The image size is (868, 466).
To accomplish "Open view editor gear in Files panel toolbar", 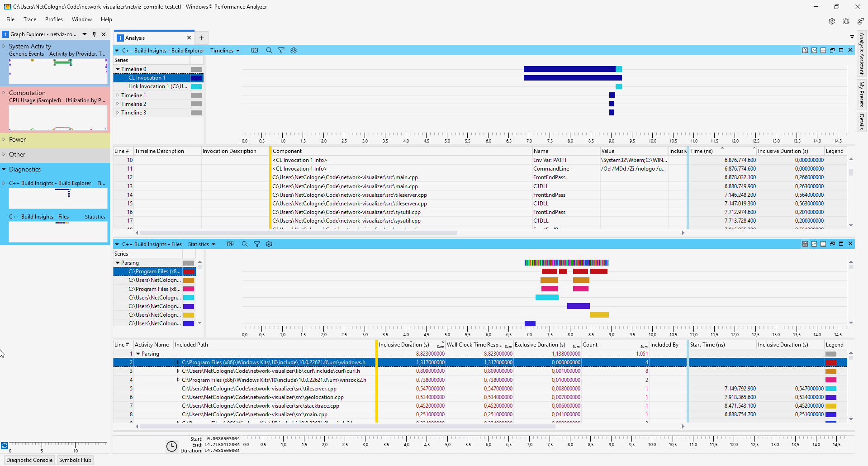I will point(269,244).
